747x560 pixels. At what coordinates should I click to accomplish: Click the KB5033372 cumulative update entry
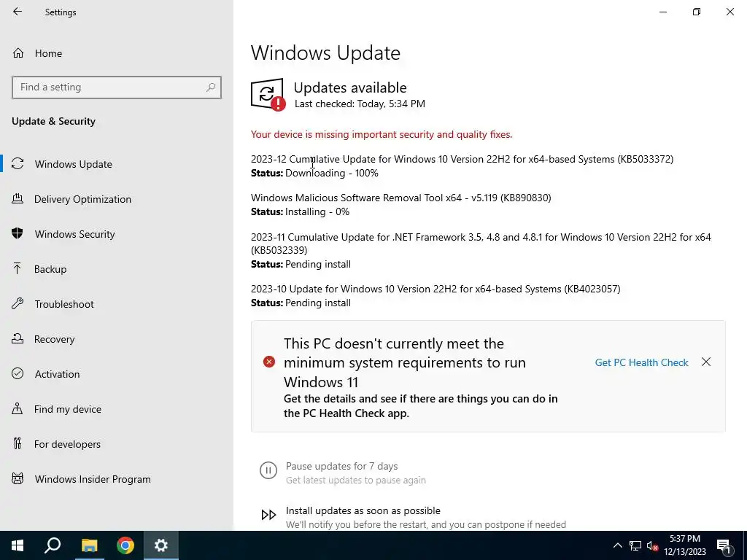pos(462,159)
